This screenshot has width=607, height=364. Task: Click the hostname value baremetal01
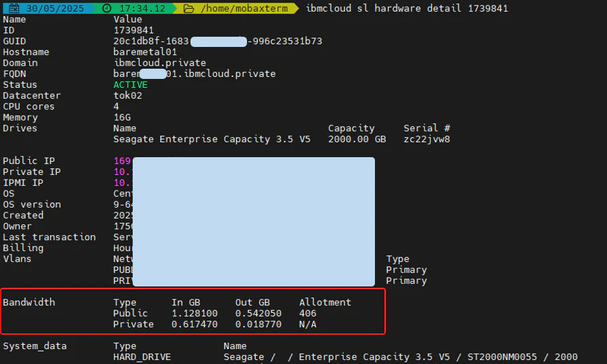tap(145, 52)
